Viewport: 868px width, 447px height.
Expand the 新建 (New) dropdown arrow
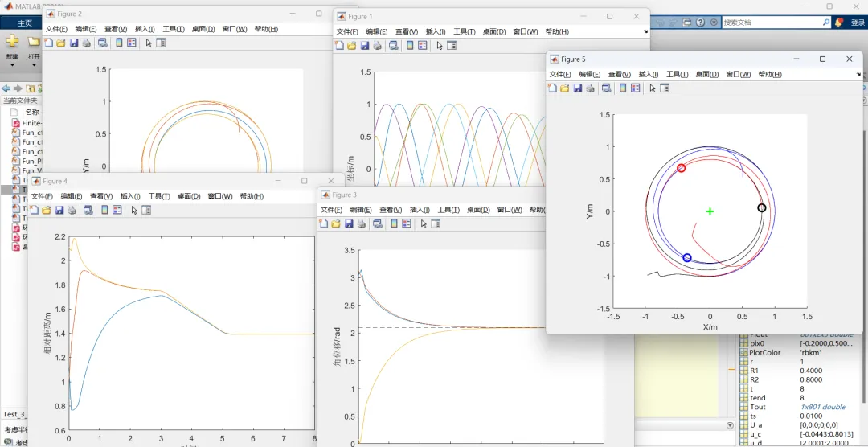pyautogui.click(x=12, y=65)
